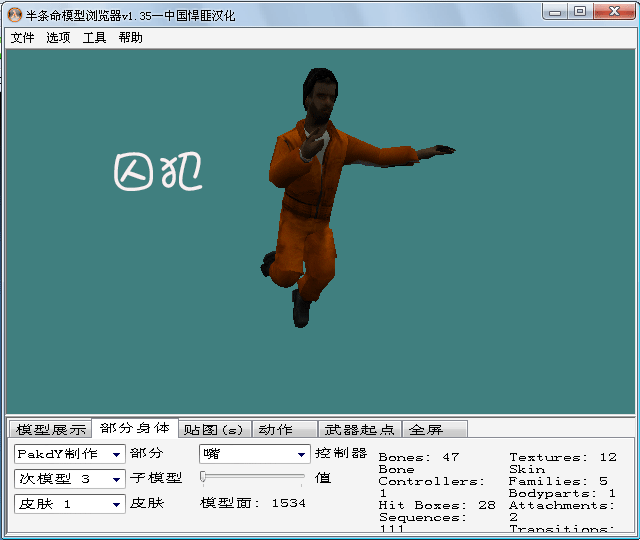Screen dimensions: 640x540
Task: Open the 工具 menu
Action: click(x=94, y=38)
